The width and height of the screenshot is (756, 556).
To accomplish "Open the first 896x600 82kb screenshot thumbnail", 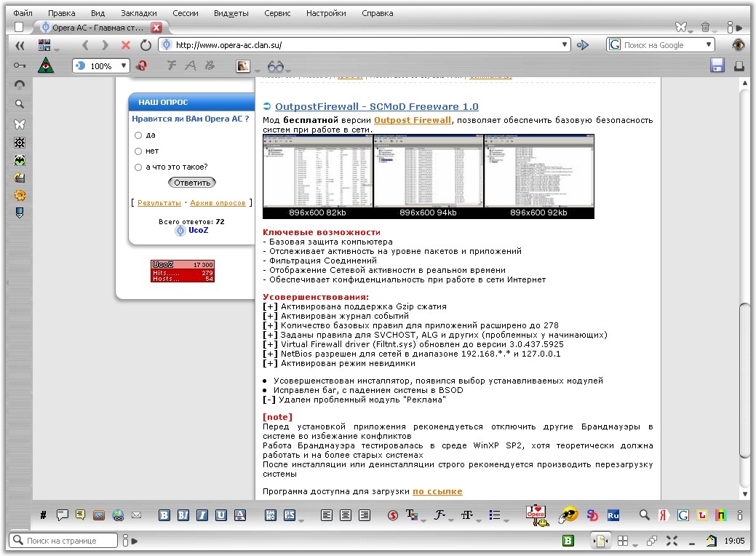I will (317, 171).
